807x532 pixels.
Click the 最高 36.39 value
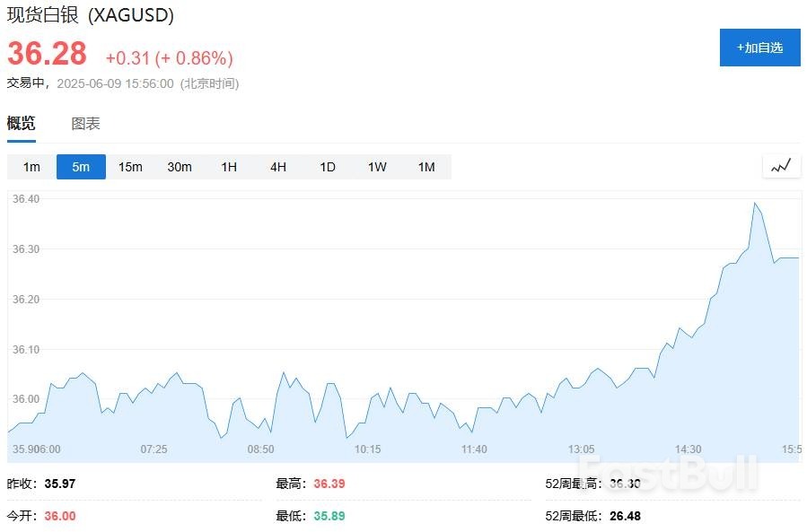point(329,484)
